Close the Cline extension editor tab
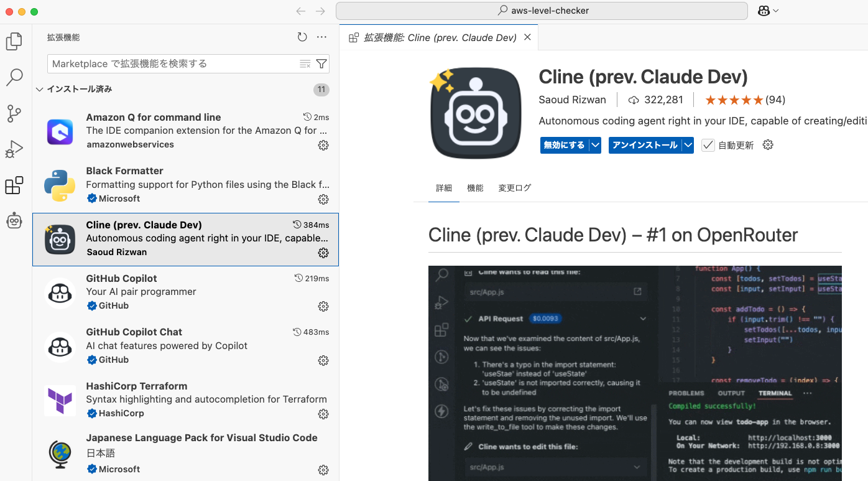Viewport: 868px width, 481px height. pos(527,37)
